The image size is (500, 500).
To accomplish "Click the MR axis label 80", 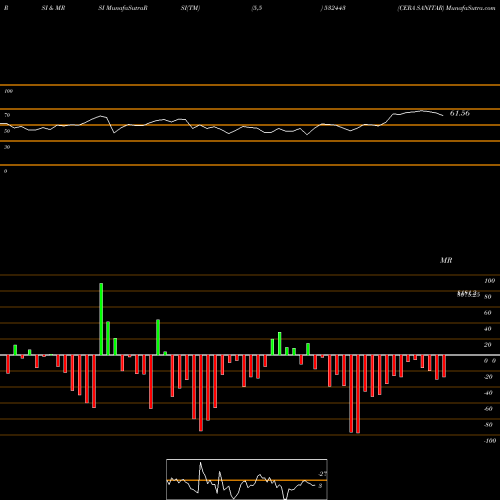I will click(488, 297).
